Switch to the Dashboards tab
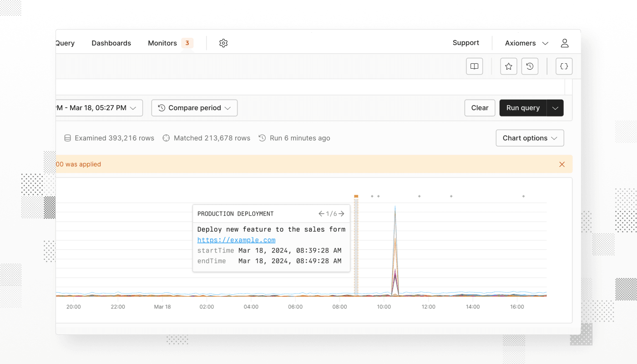Viewport: 637px width, 364px height. click(x=111, y=43)
